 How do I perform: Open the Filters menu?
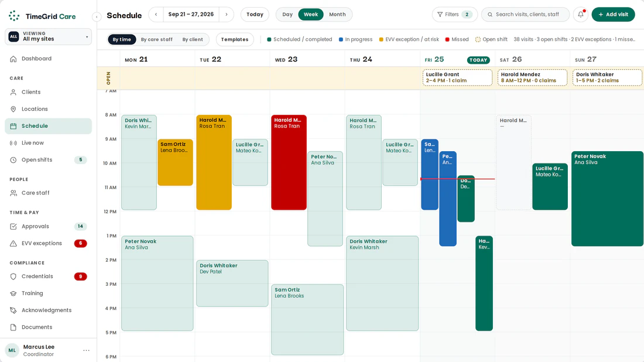point(455,15)
